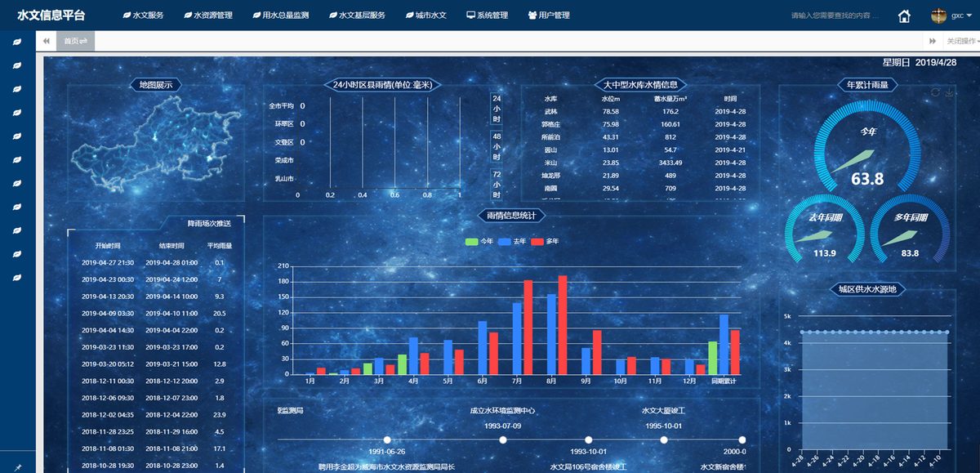Screen dimensions: 980x473
Task: Click the leaf icon before 城市水文
Action: pyautogui.click(x=408, y=16)
